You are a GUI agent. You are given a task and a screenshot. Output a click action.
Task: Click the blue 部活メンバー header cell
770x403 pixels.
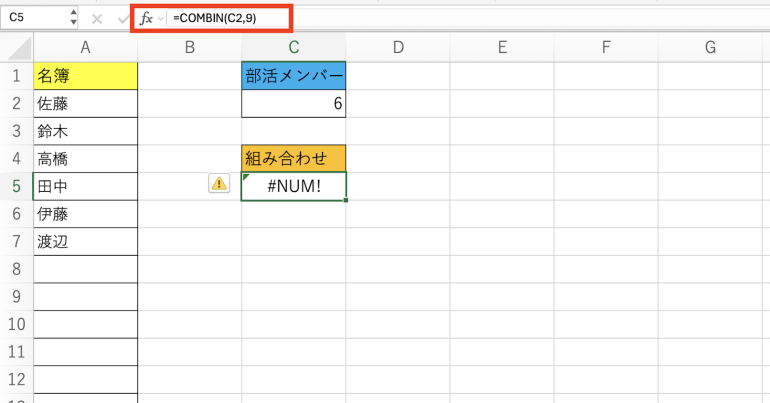[x=294, y=75]
